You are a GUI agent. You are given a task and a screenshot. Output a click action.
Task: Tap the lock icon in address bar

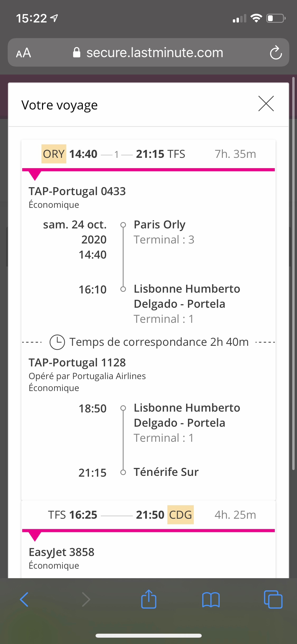coord(77,53)
